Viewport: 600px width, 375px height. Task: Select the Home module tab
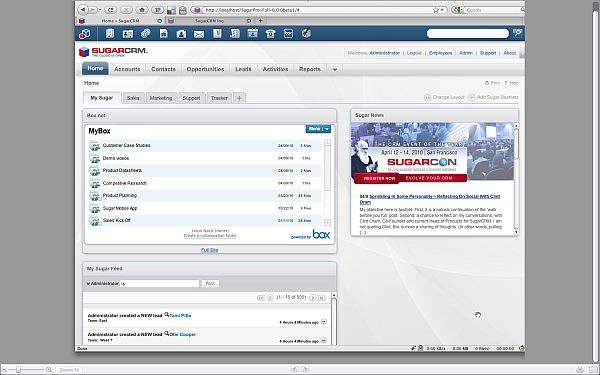point(95,68)
